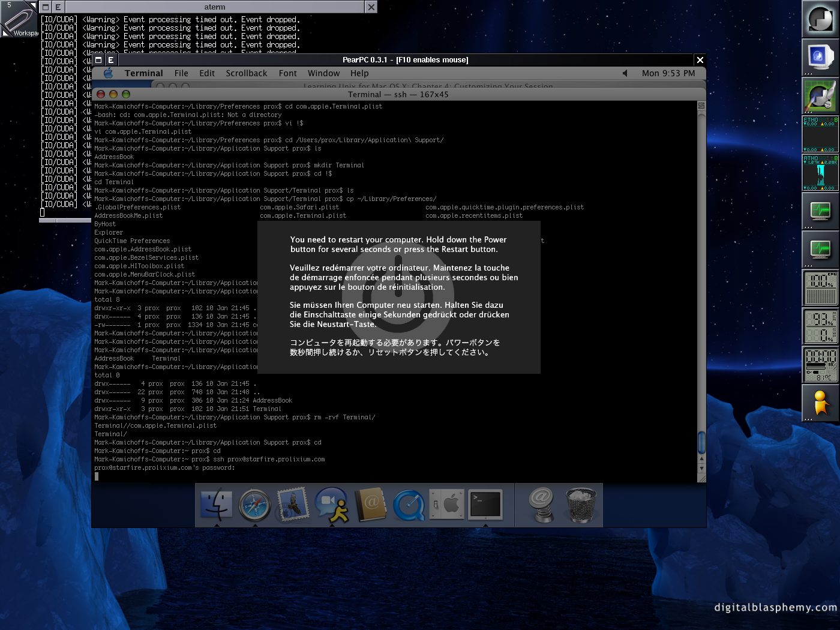Viewport: 840px width, 630px height.
Task: Click the PearPC 0.3.1 window title bar
Action: [405, 60]
